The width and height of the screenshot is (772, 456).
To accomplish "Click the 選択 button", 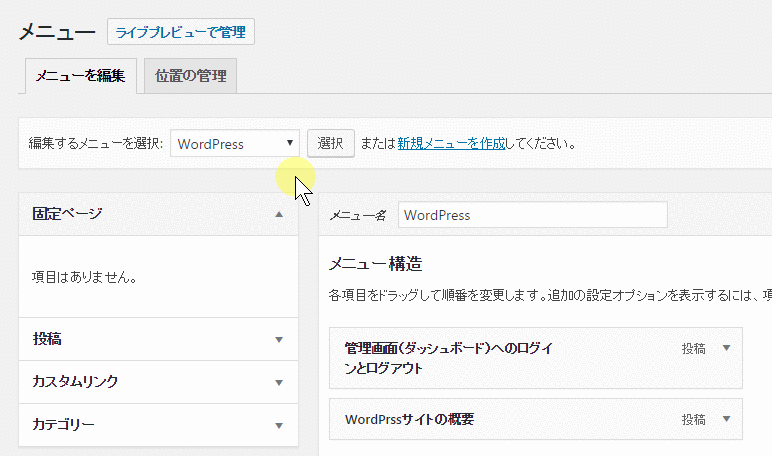I will coord(330,143).
